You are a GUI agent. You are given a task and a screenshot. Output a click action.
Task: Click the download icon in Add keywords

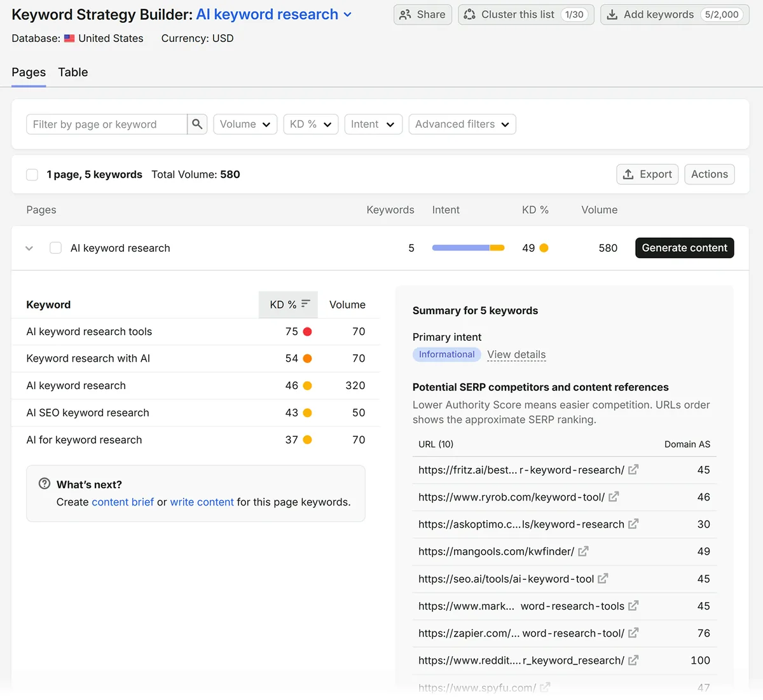[x=612, y=14]
